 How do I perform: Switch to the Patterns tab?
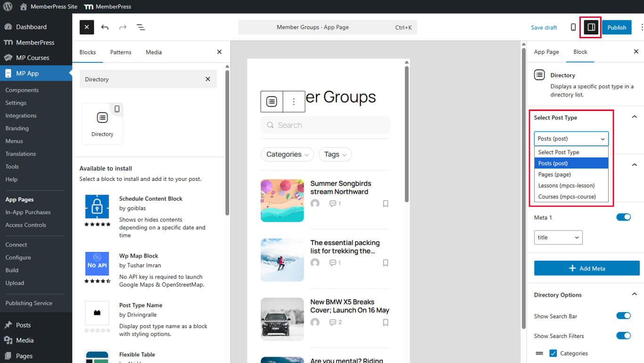pyautogui.click(x=121, y=52)
